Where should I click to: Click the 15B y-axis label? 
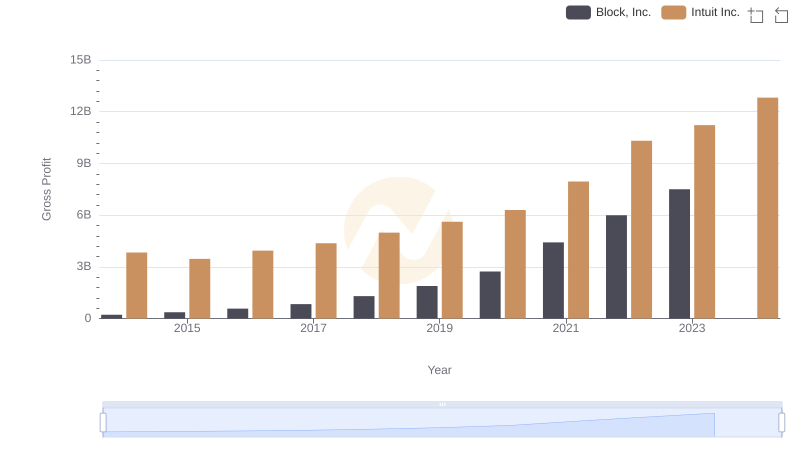coord(81,60)
